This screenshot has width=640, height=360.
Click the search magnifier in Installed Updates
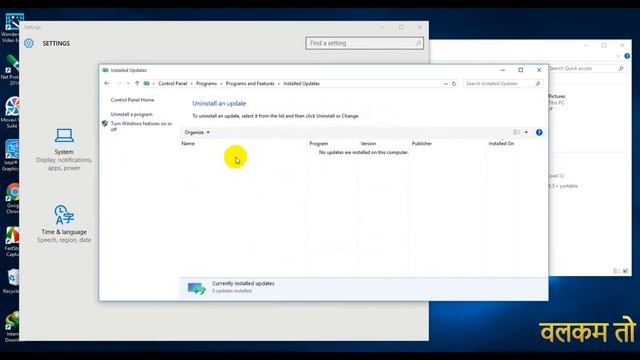click(x=538, y=84)
